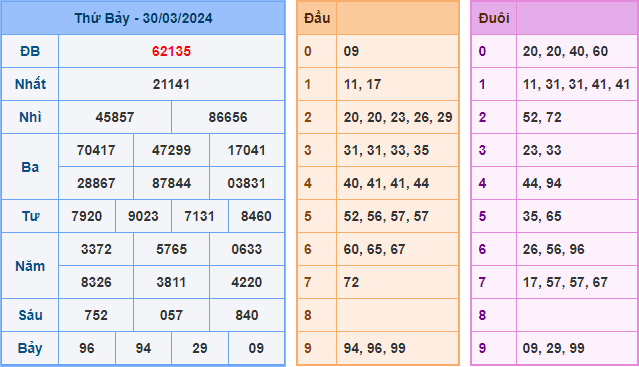Pick Ba prize number 17041
This screenshot has height=367, width=639.
(x=247, y=150)
